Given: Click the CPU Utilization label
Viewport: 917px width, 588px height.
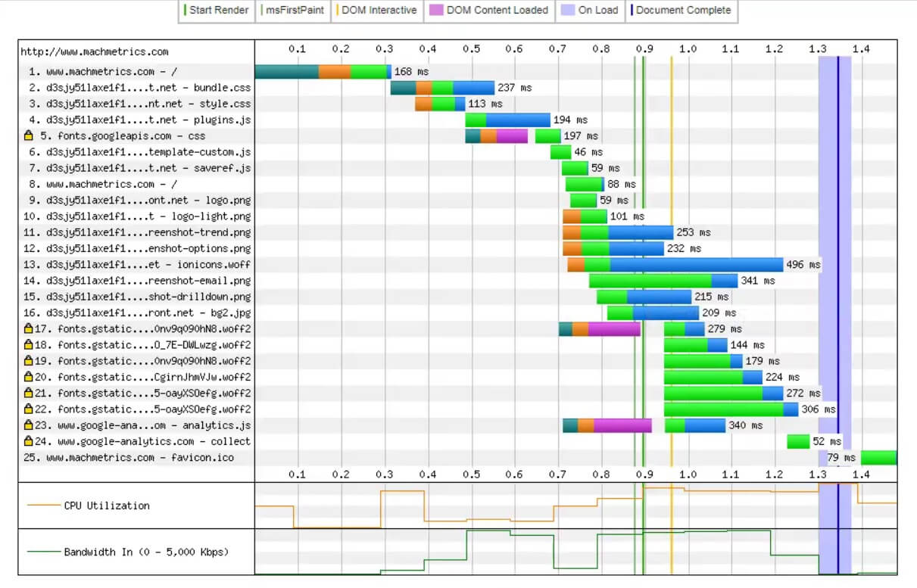Looking at the screenshot, I should point(107,506).
